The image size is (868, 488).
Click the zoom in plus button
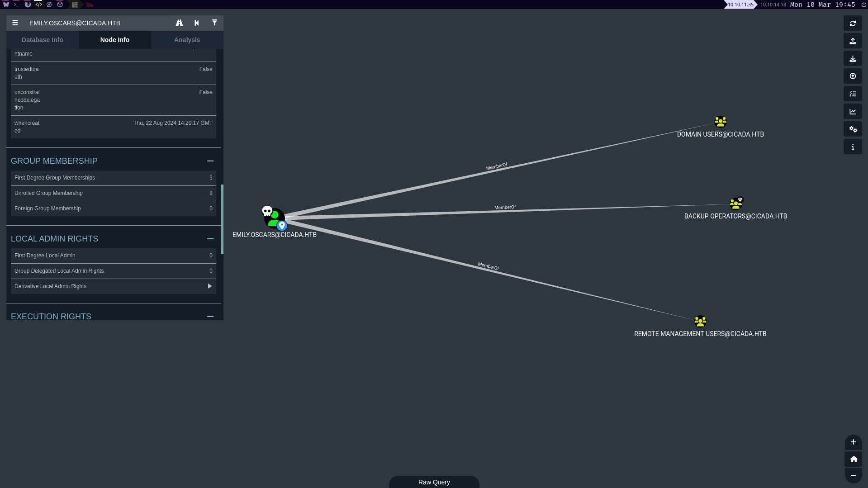coord(853,442)
